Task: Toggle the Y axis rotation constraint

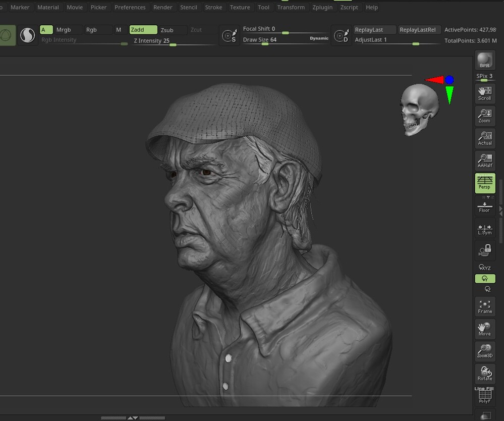Action: (x=484, y=279)
